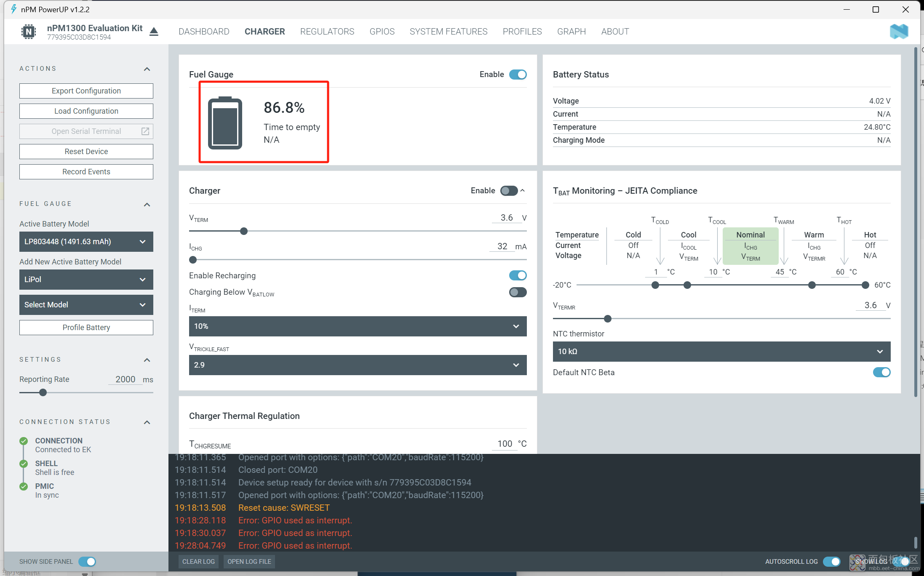Screen dimensions: 924x576
Task: Click the TCOOL temperature input field
Action: point(713,272)
